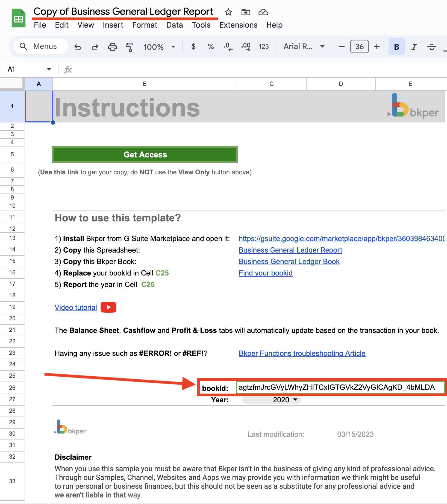Redo the last action
This screenshot has width=447, height=504.
tap(95, 46)
